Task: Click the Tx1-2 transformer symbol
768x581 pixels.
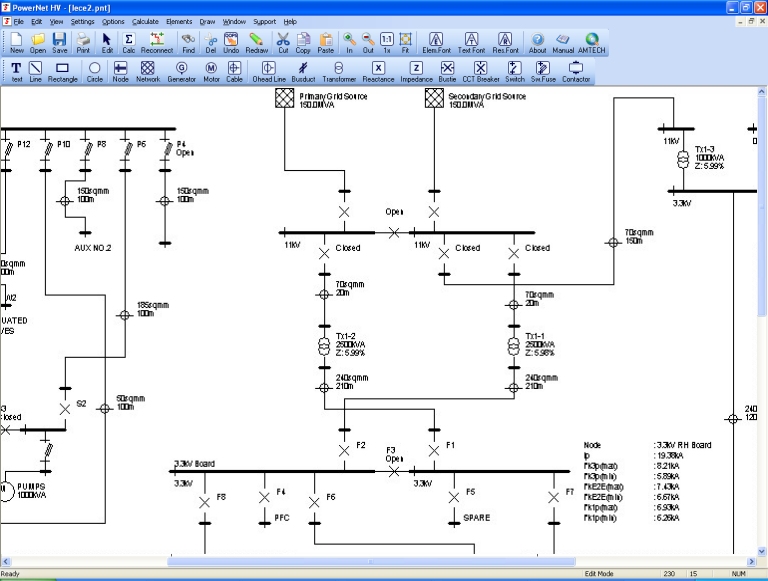Action: [324, 346]
